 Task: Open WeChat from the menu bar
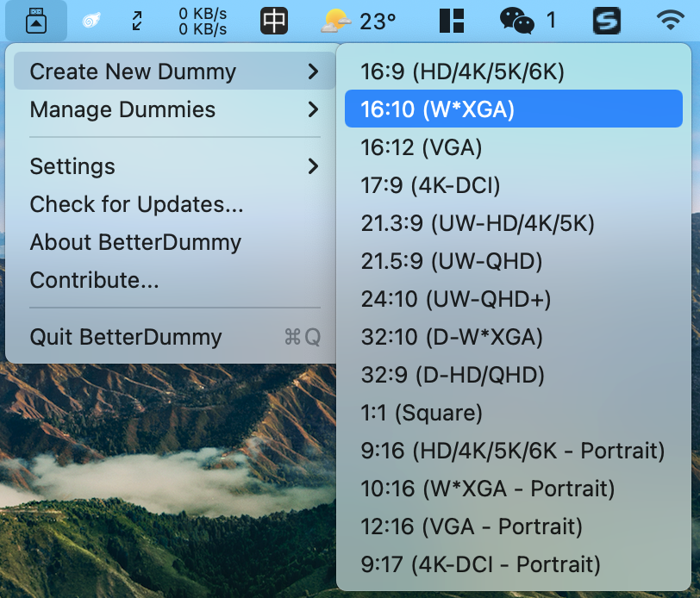pyautogui.click(x=528, y=21)
